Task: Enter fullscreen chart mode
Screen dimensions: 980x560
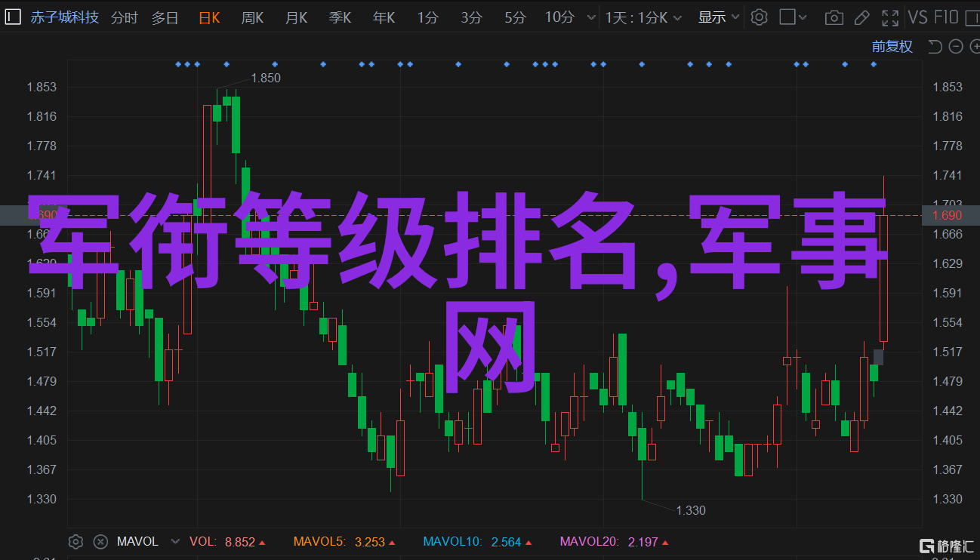Action: point(890,17)
